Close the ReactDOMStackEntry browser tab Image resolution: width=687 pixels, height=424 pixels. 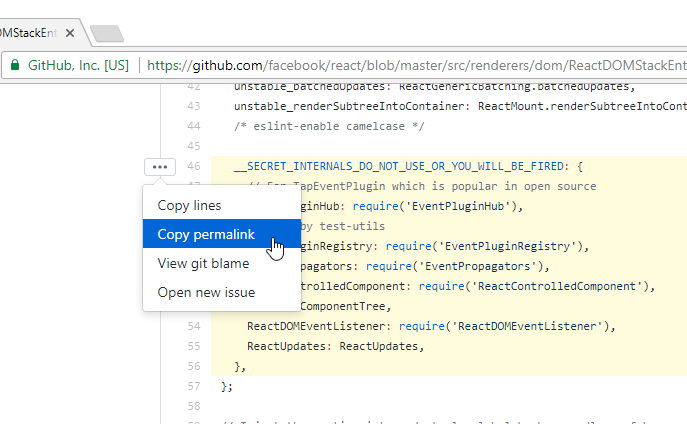pyautogui.click(x=70, y=33)
